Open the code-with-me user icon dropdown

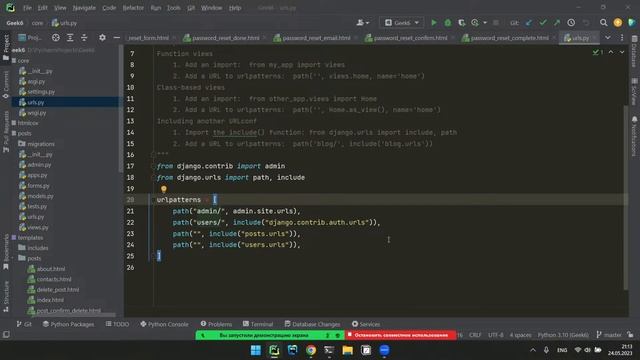click(363, 23)
